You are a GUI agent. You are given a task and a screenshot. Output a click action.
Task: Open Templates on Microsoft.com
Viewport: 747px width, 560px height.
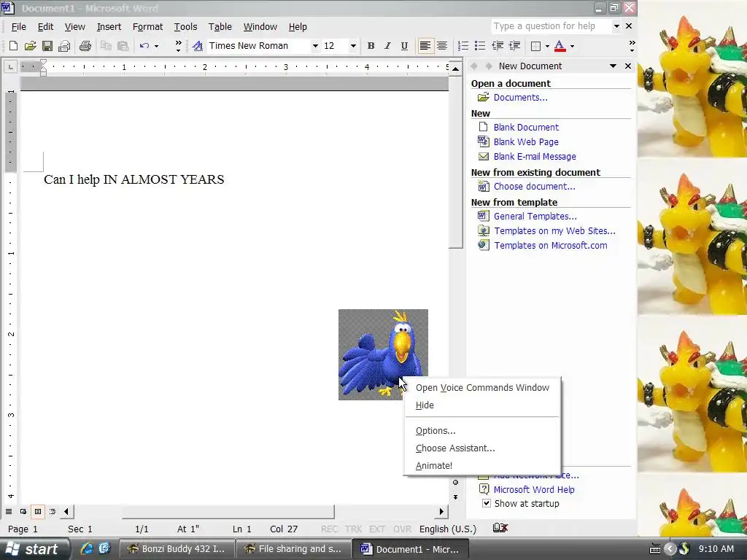click(550, 246)
